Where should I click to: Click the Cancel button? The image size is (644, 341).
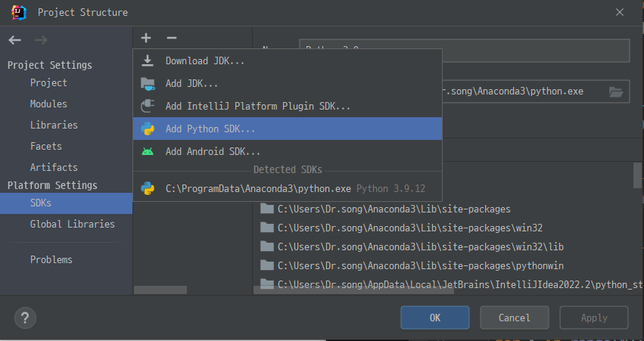coord(514,318)
